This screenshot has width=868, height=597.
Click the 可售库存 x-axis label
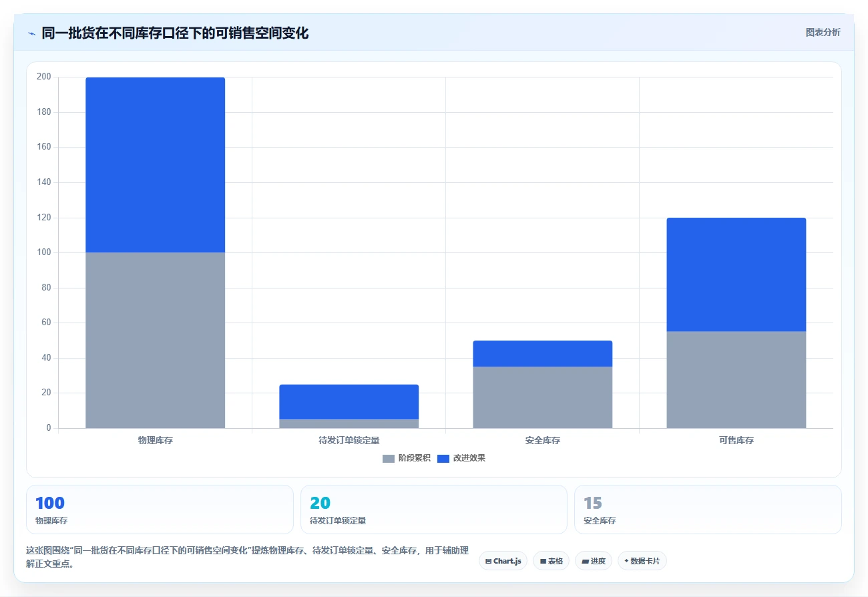[736, 441]
